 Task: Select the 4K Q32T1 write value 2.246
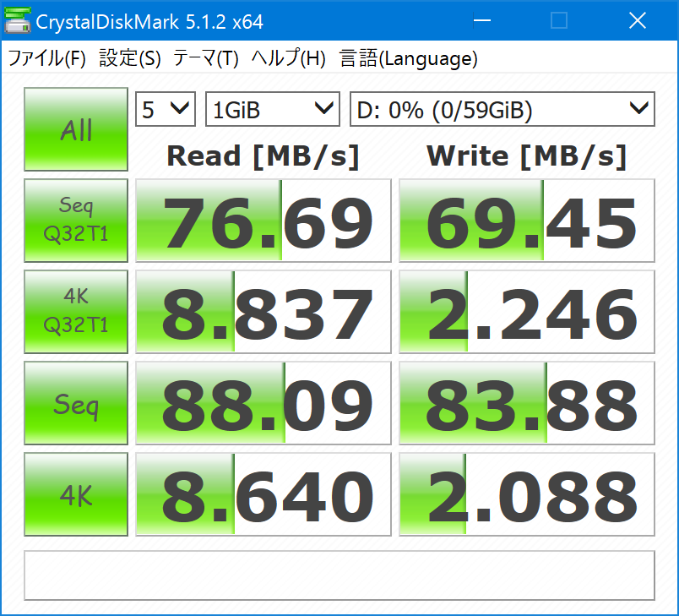pyautogui.click(x=527, y=312)
